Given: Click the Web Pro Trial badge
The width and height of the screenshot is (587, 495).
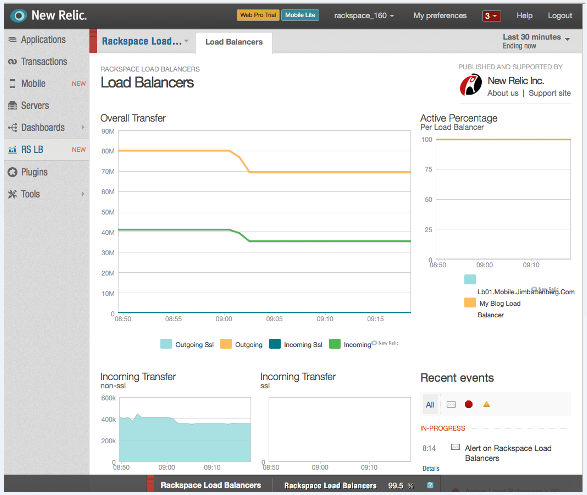Looking at the screenshot, I should 258,15.
